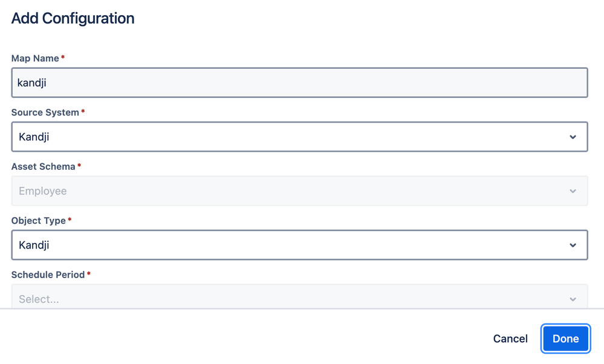The height and width of the screenshot is (364, 604).
Task: Focus the Map Name text field
Action: pos(299,83)
